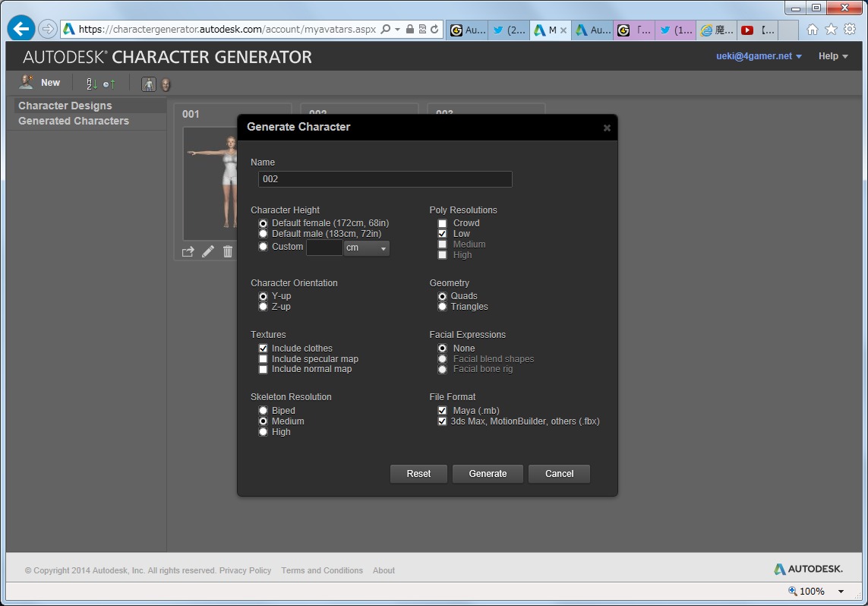Open Terms and Conditions link

[322, 570]
